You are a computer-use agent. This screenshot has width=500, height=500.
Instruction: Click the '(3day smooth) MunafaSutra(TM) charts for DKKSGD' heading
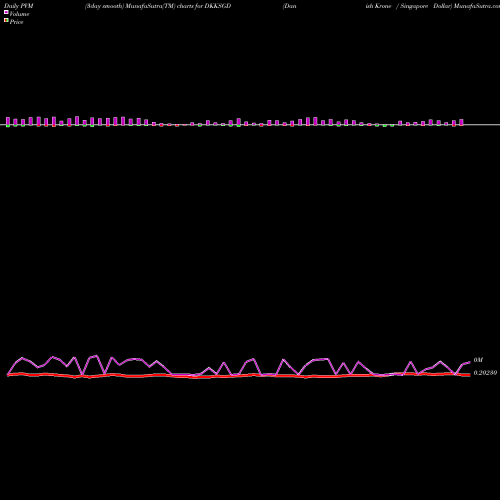pyautogui.click(x=158, y=6)
